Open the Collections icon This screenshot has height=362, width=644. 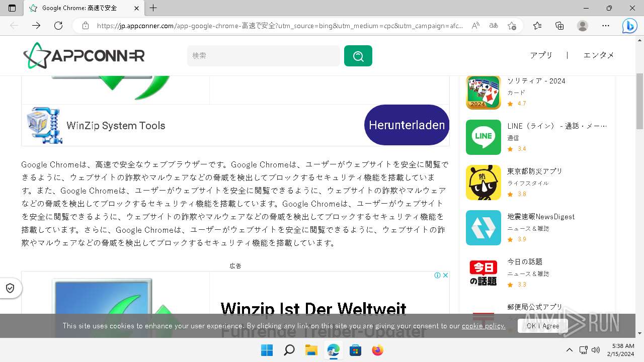coord(559,26)
